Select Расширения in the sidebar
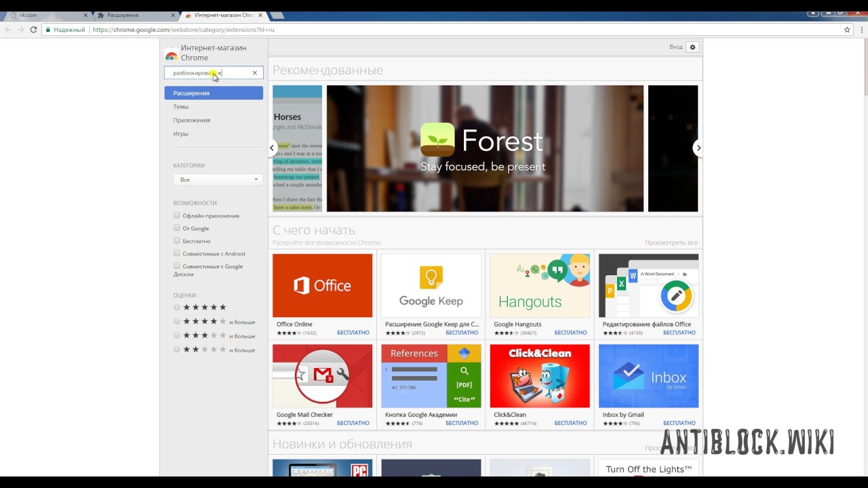Viewport: 868px width, 488px height. tap(214, 93)
